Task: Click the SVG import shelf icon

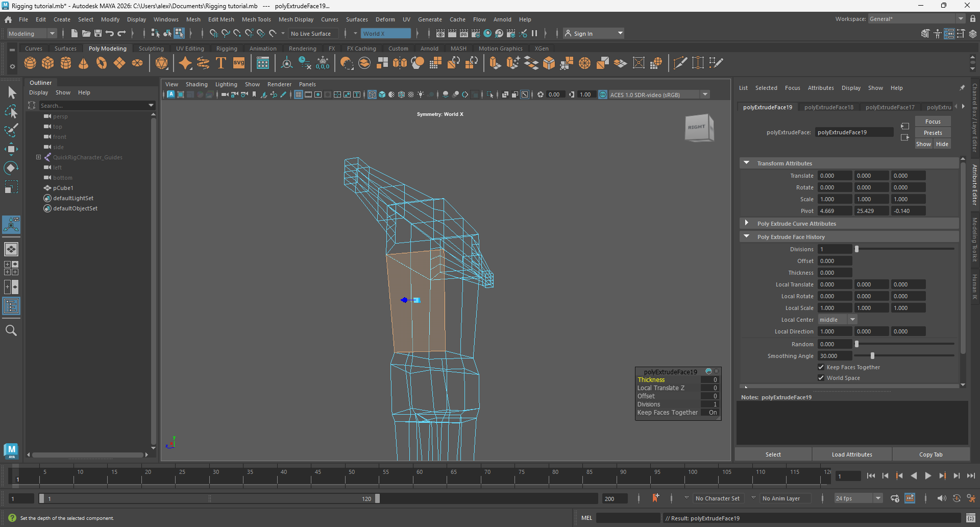Action: (239, 63)
